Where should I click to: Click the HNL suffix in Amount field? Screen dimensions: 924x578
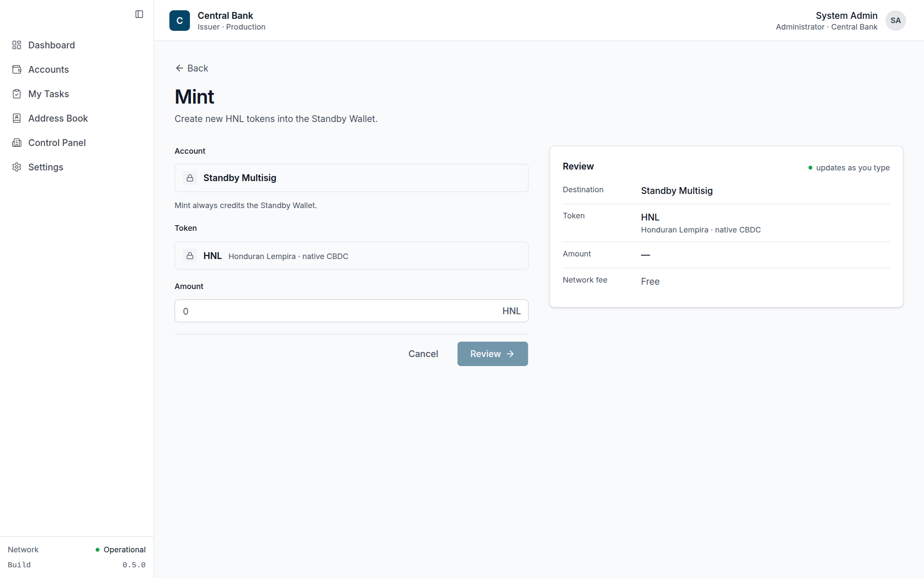point(511,311)
